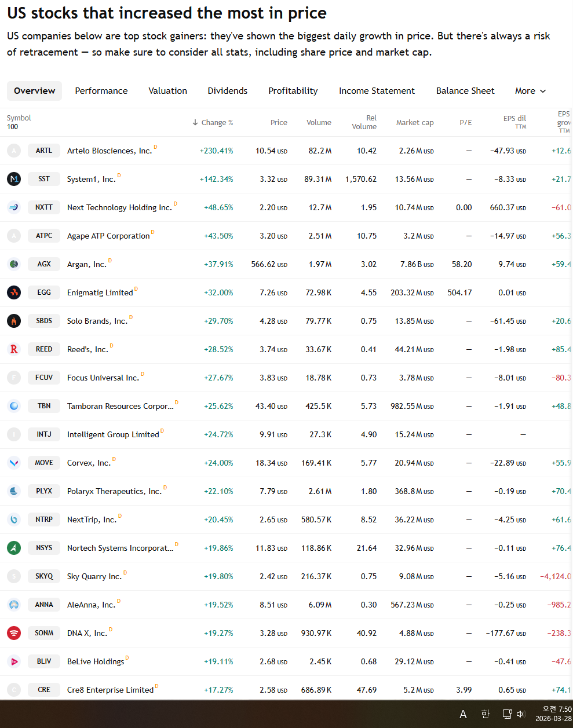This screenshot has height=728, width=573.
Task: Click the Artelo Biosciences company logo icon
Action: point(14,151)
